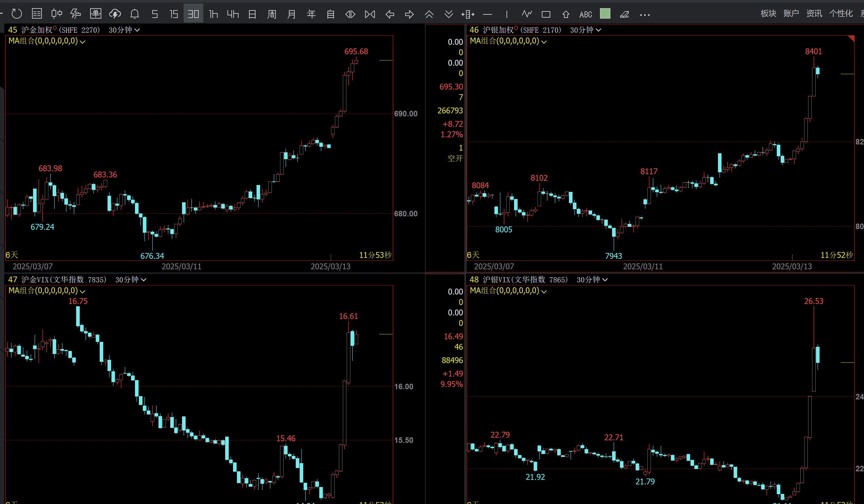The width and height of the screenshot is (864, 504).
Task: Toggle the daily (日) period
Action: [x=252, y=14]
